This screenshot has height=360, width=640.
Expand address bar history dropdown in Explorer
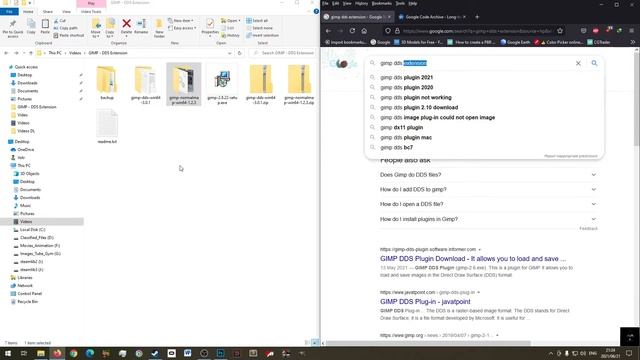pyautogui.click(x=230, y=53)
